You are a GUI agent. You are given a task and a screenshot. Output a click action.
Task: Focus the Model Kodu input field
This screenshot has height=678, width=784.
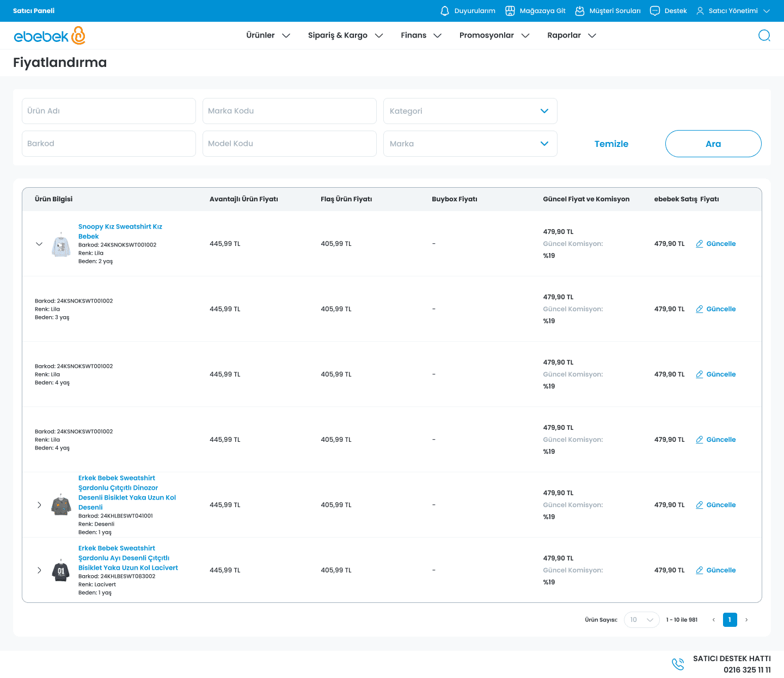coord(290,144)
